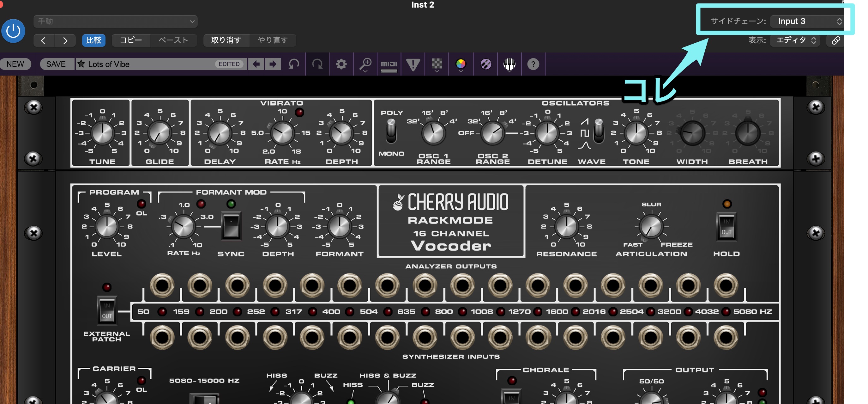
Task: Click the RESONANCE knob
Action: tap(566, 226)
